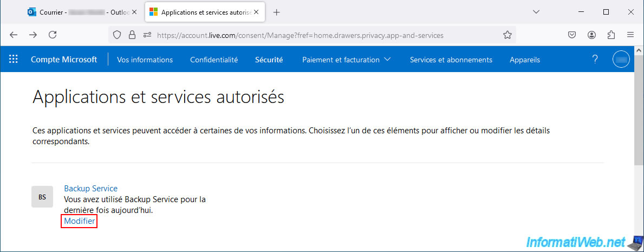This screenshot has width=644, height=252.
Task: Select the Applications et services autorisés tab
Action: 205,12
